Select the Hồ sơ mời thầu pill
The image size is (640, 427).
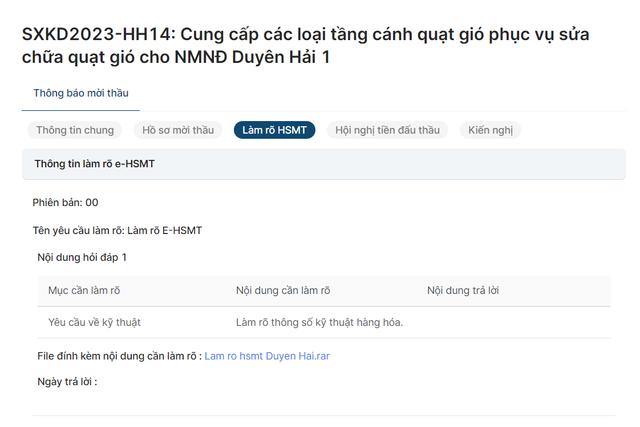(178, 130)
